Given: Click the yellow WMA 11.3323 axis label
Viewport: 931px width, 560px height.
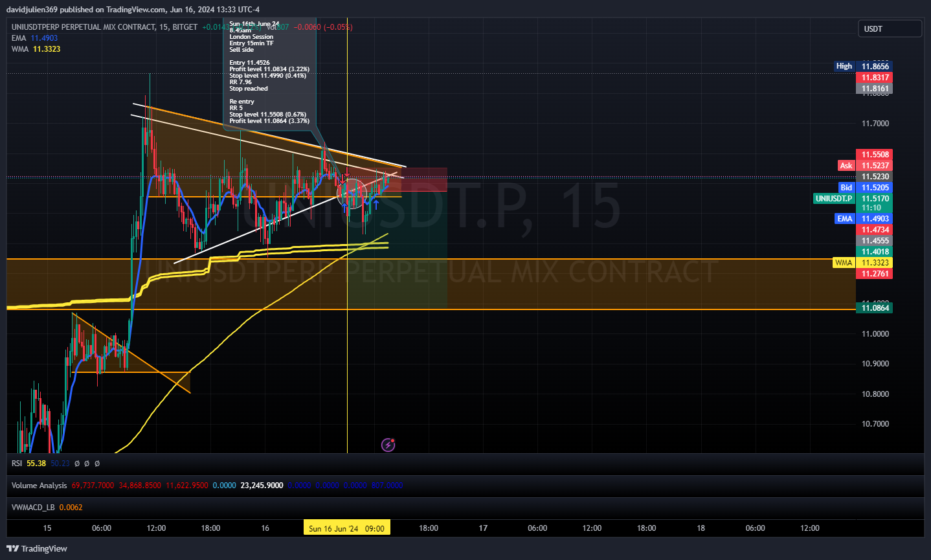Looking at the screenshot, I should (862, 262).
